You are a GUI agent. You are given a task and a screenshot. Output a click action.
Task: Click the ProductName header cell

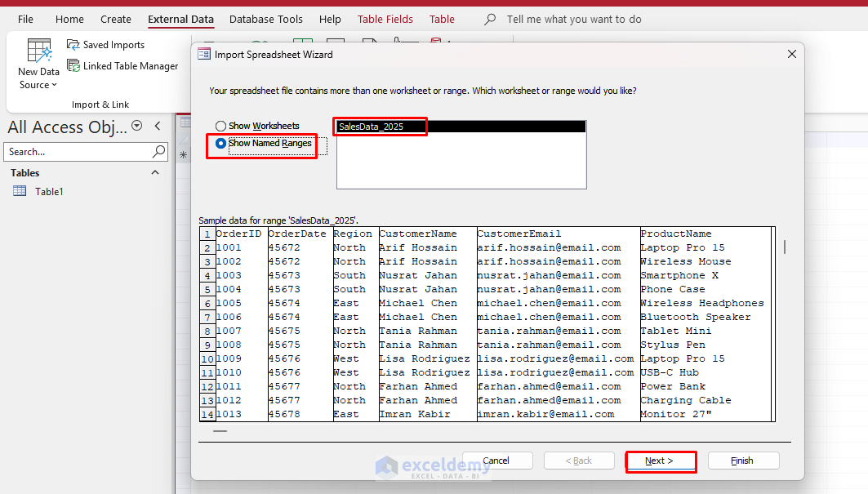(x=706, y=234)
